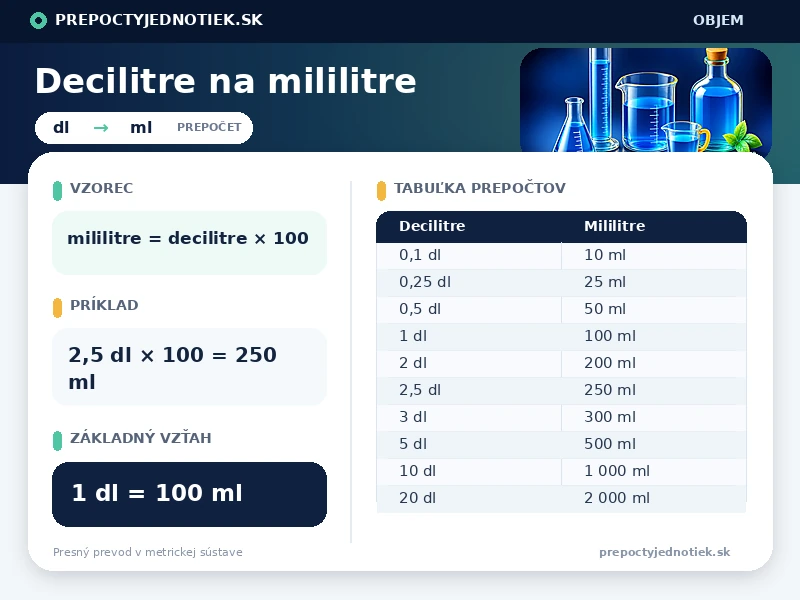Click the green marker beside ZÁKLADNÝ VZŤAH
This screenshot has height=600, width=800.
coord(57,441)
